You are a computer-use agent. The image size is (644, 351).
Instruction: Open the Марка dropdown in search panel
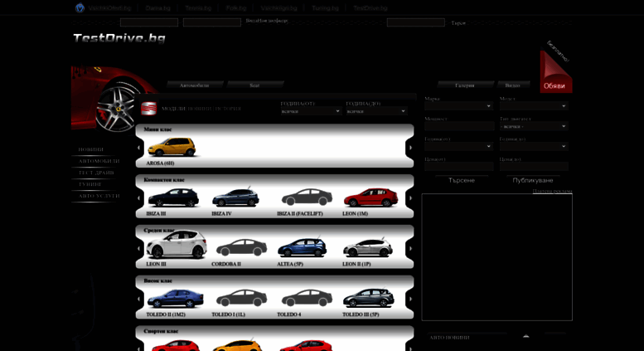pos(459,106)
